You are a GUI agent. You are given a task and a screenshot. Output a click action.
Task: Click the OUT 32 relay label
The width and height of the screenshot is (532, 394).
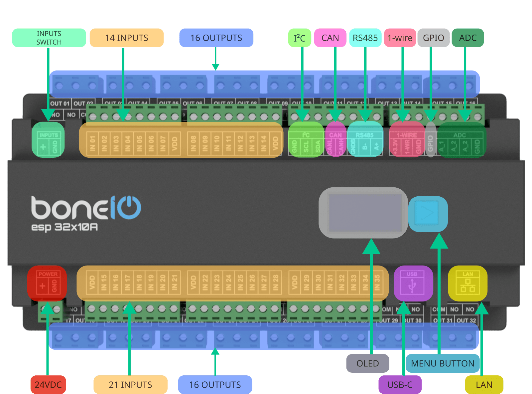pyautogui.click(x=466, y=320)
